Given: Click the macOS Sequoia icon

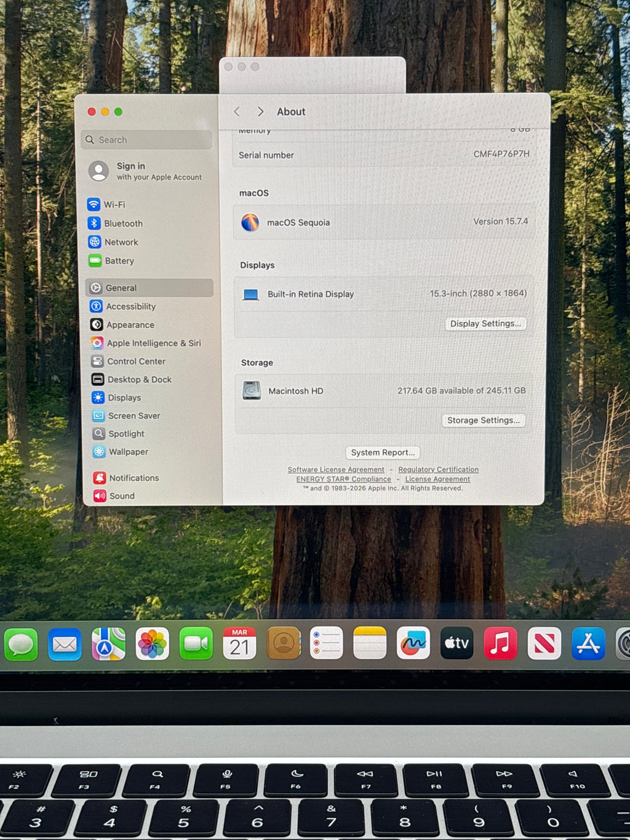Looking at the screenshot, I should click(250, 222).
